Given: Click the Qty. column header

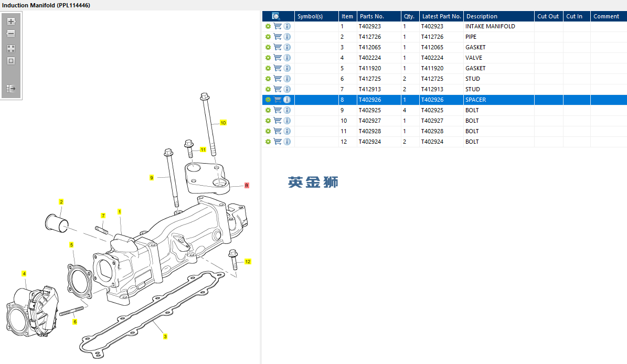Looking at the screenshot, I should (409, 16).
